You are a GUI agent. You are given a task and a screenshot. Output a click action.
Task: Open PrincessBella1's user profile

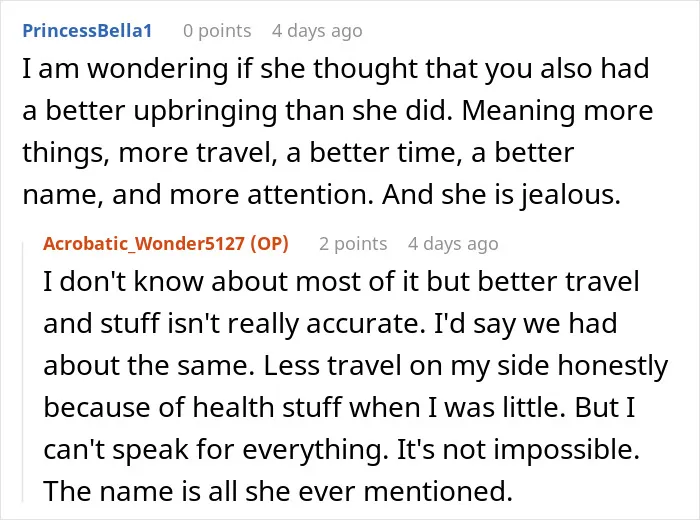point(88,31)
